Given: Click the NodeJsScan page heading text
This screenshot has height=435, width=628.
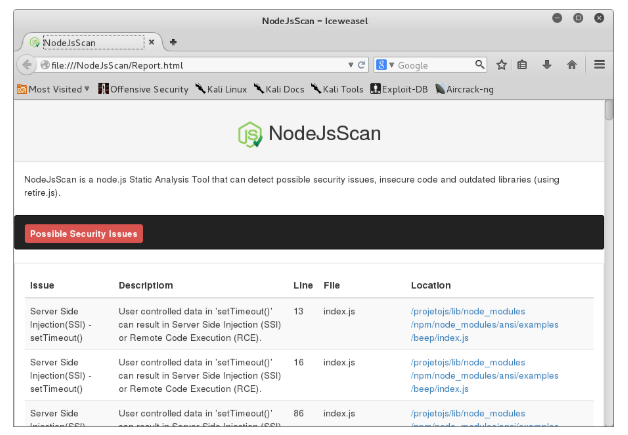Looking at the screenshot, I should 324,133.
